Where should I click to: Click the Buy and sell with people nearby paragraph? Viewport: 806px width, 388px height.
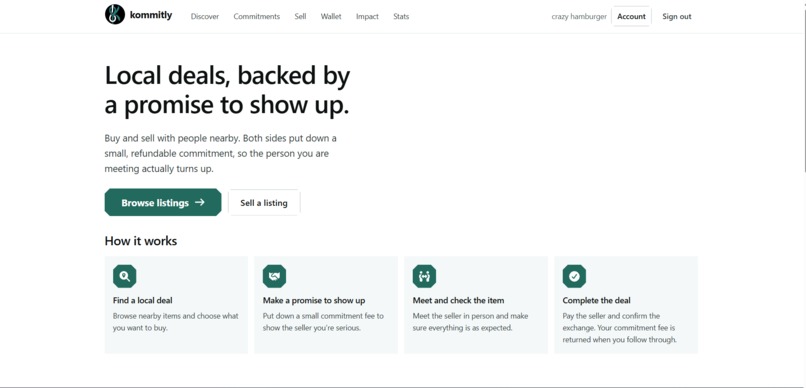(x=221, y=154)
